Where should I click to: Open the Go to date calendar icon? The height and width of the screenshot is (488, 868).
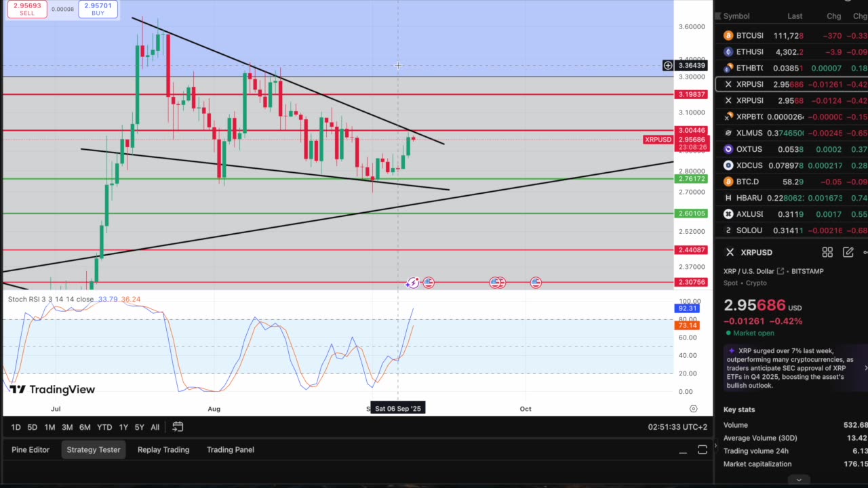[178, 427]
